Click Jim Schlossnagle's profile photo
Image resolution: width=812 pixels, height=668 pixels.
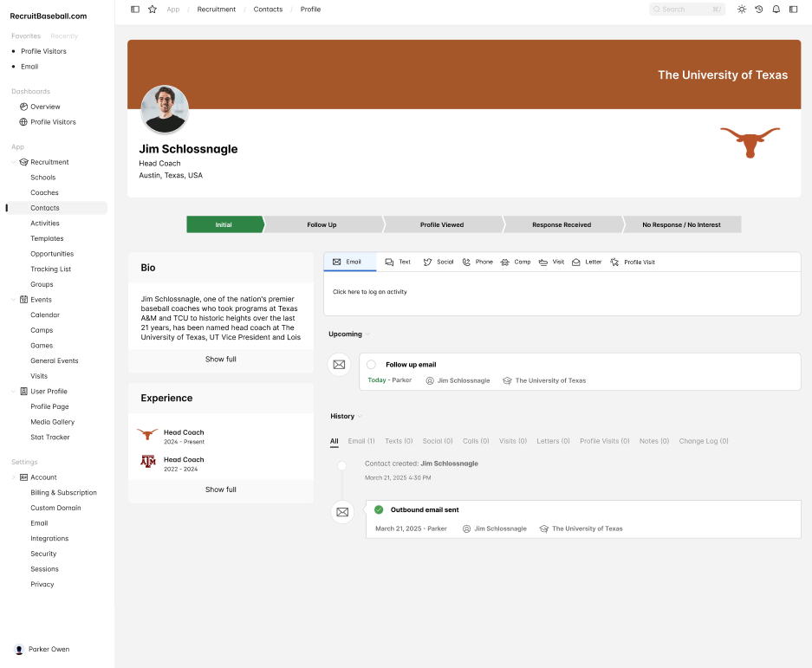164,109
